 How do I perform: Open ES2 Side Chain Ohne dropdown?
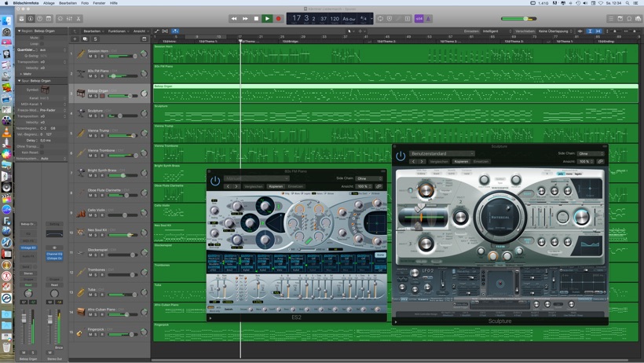tap(369, 178)
